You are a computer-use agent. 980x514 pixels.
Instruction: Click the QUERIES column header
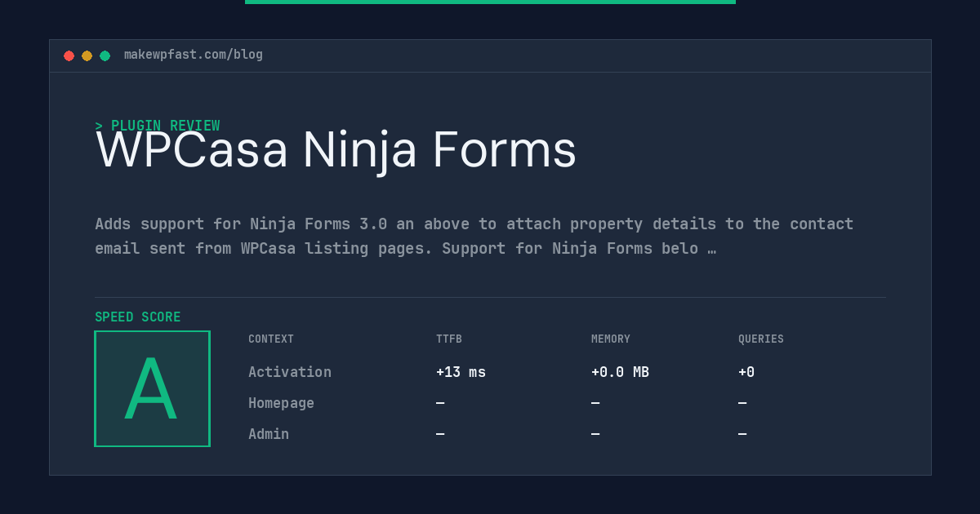pyautogui.click(x=761, y=339)
